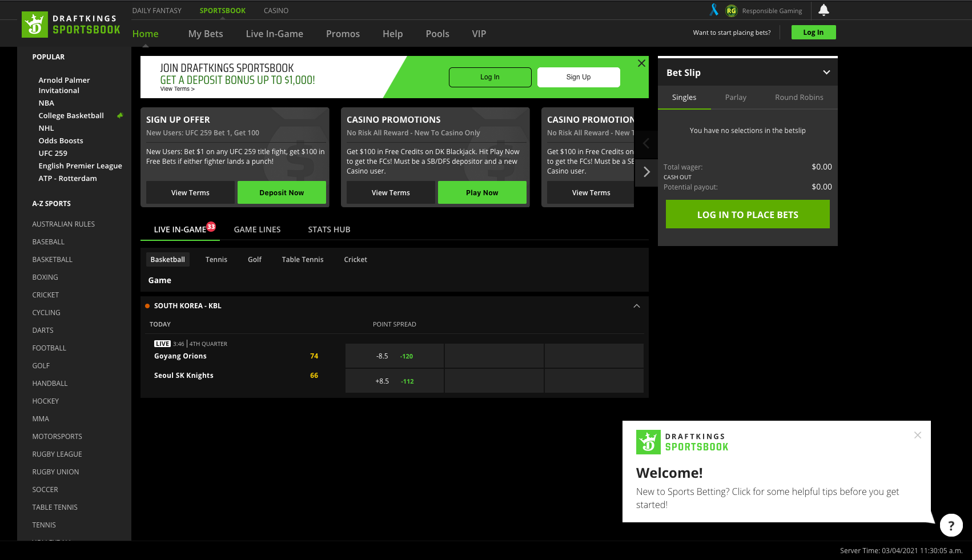
Task: Open Boxing in A-Z sports
Action: (45, 277)
